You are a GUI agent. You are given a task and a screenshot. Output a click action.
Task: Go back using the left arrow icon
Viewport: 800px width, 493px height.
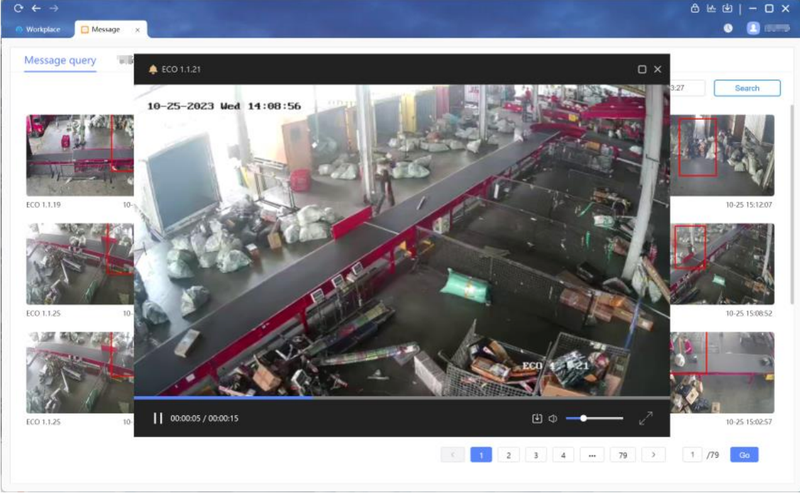(x=36, y=8)
